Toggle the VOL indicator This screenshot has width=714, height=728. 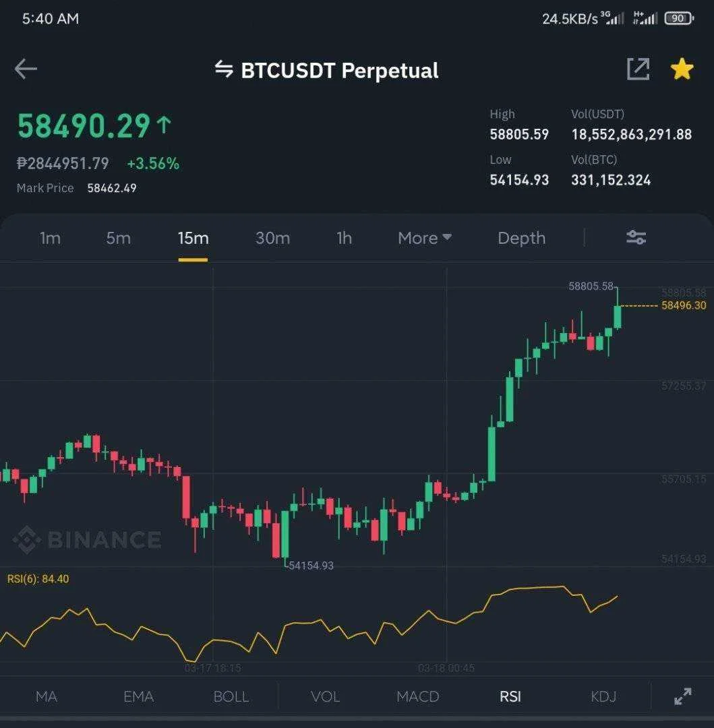(x=325, y=696)
